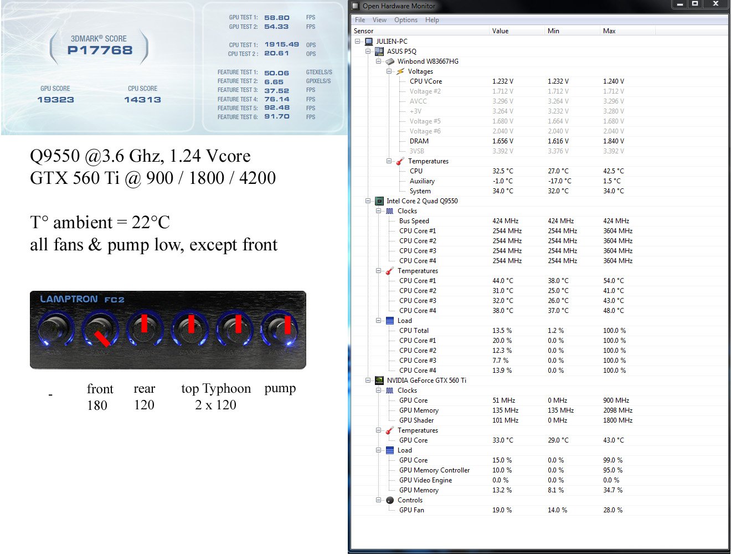The height and width of the screenshot is (560, 731).
Task: Click the GPU Test 1 result 58.80
Action: [x=277, y=18]
